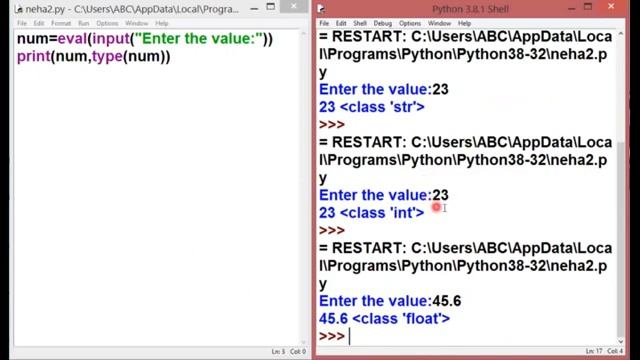Minimize the Python 3.8.1 Shell window

[571, 8]
